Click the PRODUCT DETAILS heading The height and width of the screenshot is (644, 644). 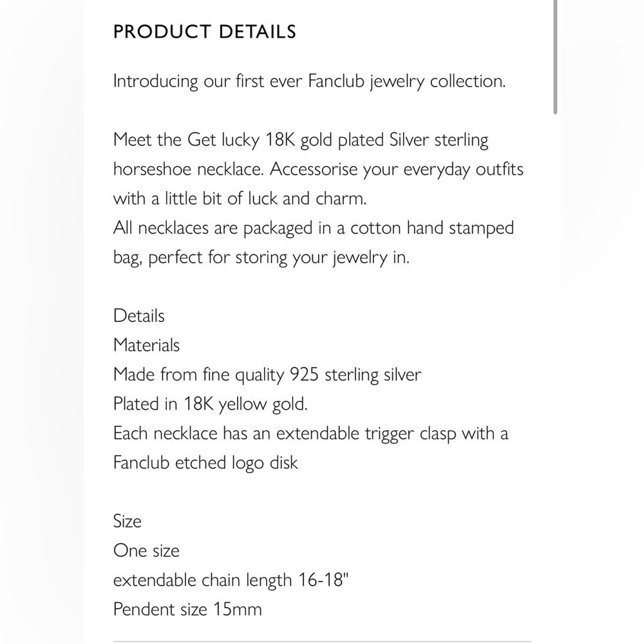pyautogui.click(x=205, y=32)
